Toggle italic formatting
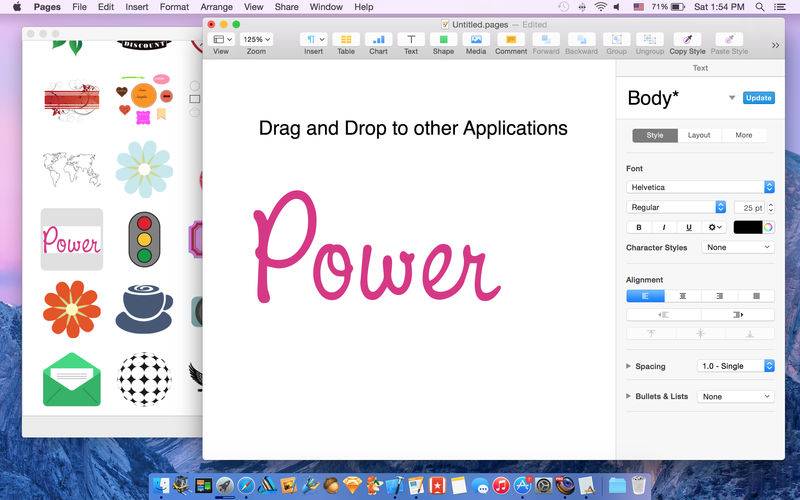The image size is (800, 500). [664, 228]
